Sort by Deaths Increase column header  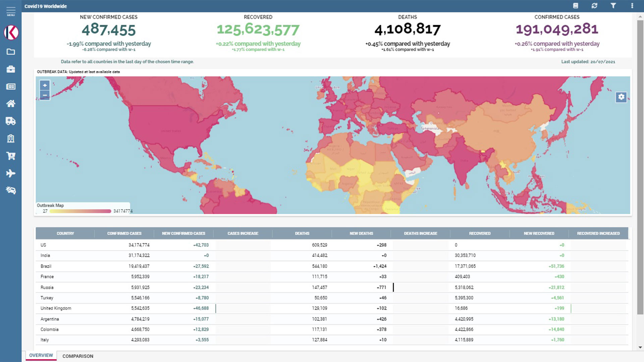tap(421, 233)
